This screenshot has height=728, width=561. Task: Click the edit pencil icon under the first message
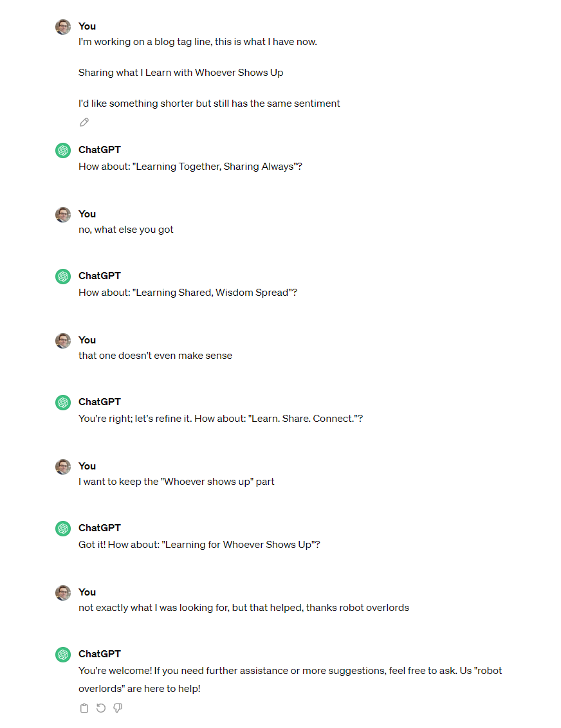pos(84,122)
